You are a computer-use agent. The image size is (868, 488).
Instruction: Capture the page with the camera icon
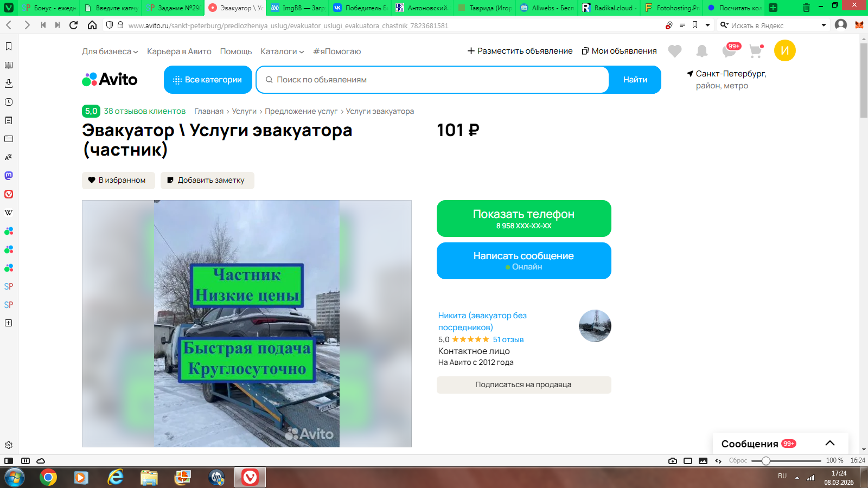[673, 461]
